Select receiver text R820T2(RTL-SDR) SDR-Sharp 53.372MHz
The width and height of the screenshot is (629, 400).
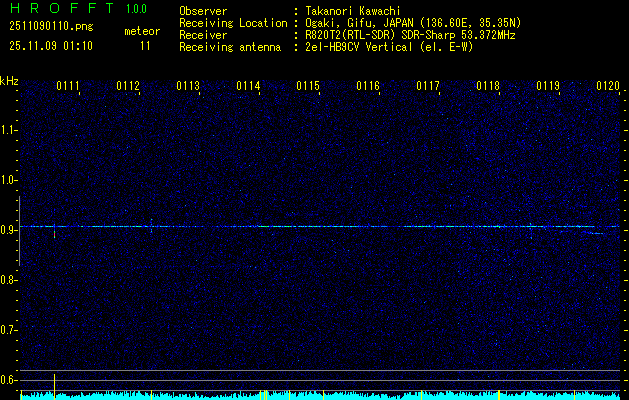click(410, 35)
